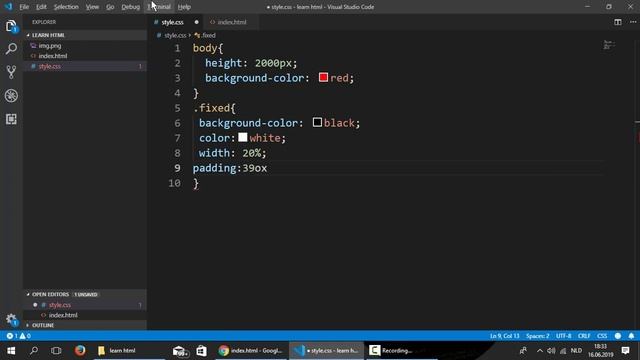
Task: Click the unsaved dot on style.css tab
Action: [x=196, y=22]
